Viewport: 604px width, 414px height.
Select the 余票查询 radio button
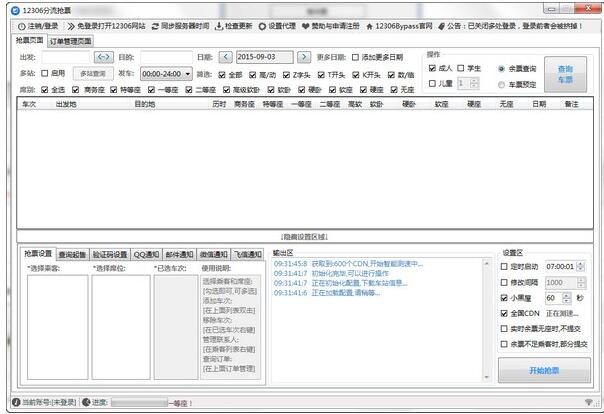[x=501, y=69]
